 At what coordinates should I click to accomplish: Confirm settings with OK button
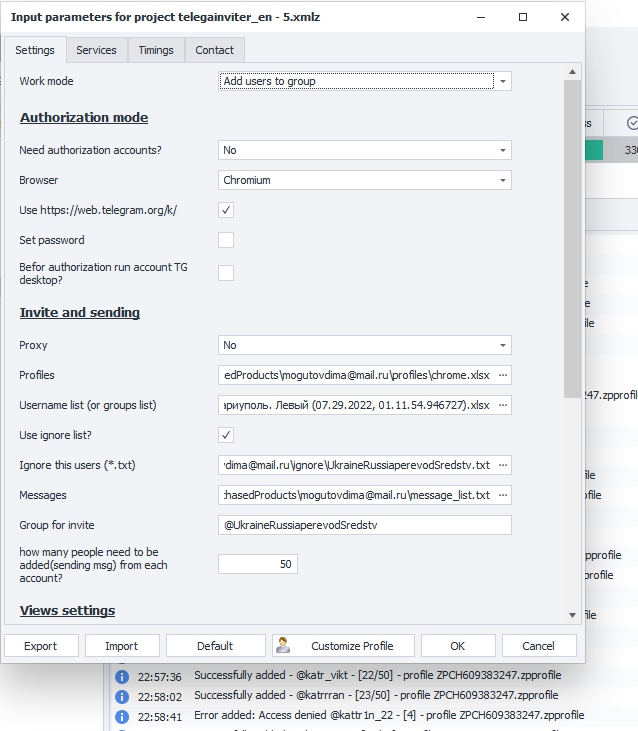click(458, 646)
